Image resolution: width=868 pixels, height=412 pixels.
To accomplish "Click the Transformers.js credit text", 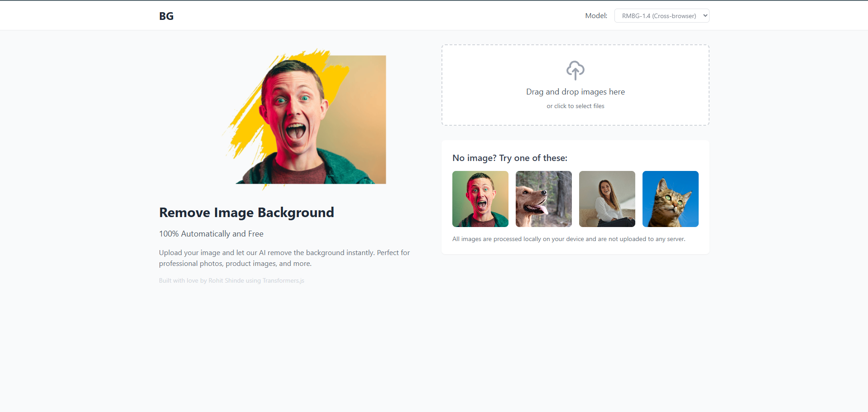I will point(283,280).
